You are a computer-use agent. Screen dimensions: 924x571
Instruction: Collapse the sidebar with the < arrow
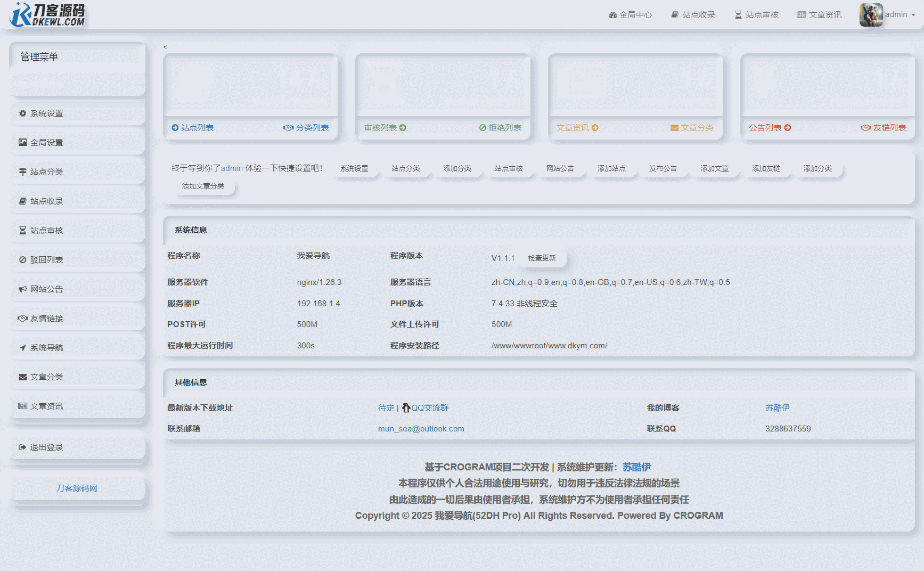tap(165, 47)
